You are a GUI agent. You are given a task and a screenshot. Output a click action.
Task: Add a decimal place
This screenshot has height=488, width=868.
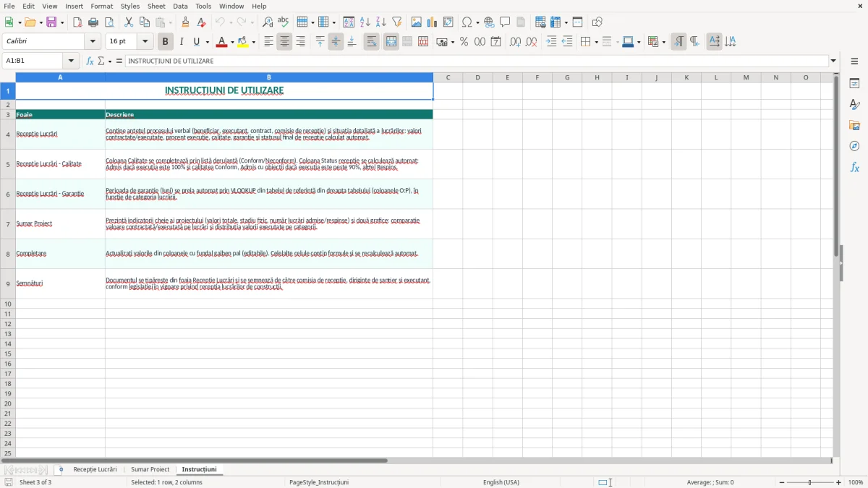(515, 42)
